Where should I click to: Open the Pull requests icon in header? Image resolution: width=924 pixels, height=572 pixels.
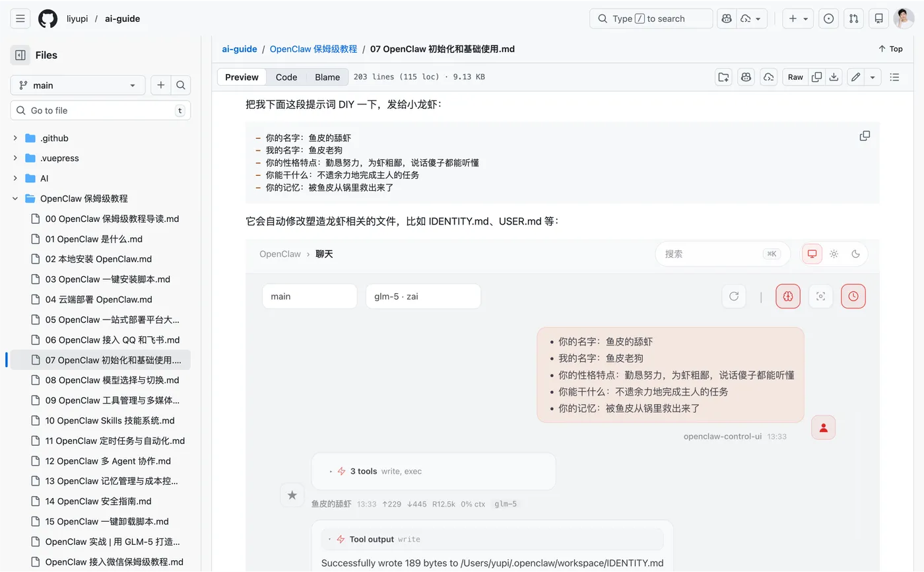tap(854, 18)
